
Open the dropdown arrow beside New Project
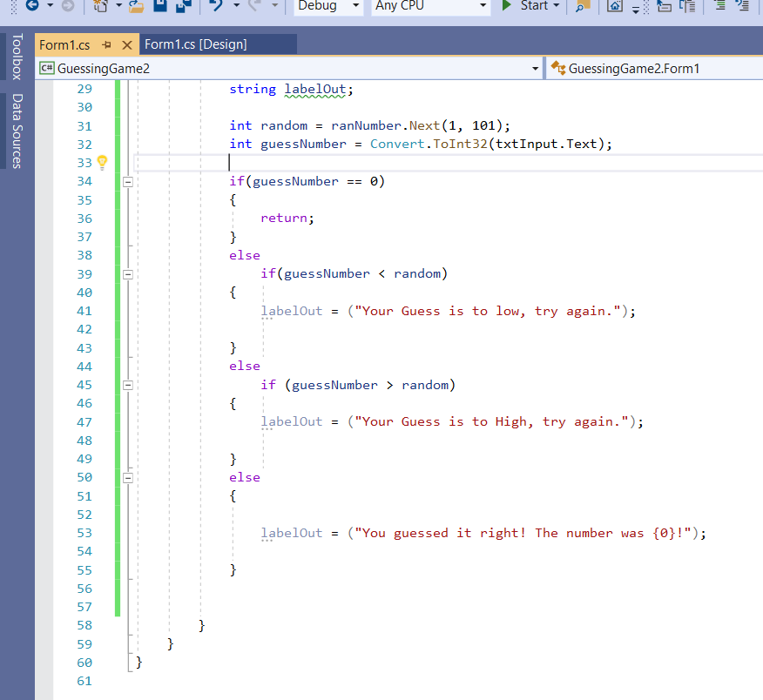tap(118, 5)
